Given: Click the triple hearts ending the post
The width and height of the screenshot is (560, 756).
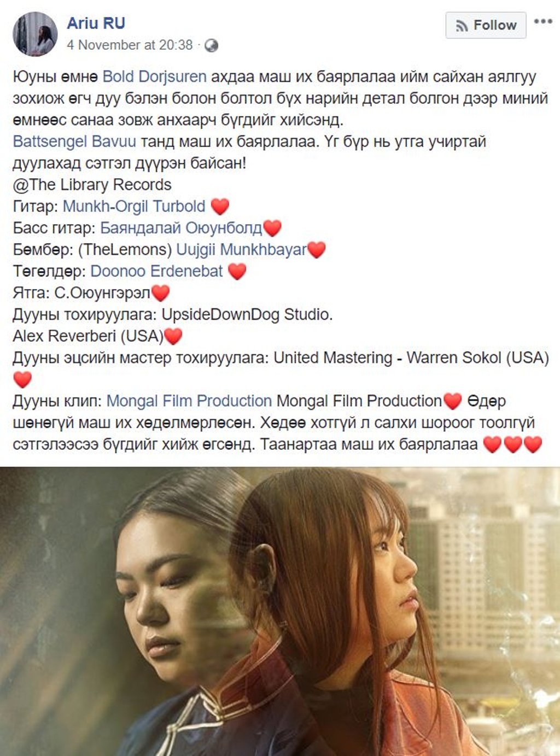Looking at the screenshot, I should point(512,444).
